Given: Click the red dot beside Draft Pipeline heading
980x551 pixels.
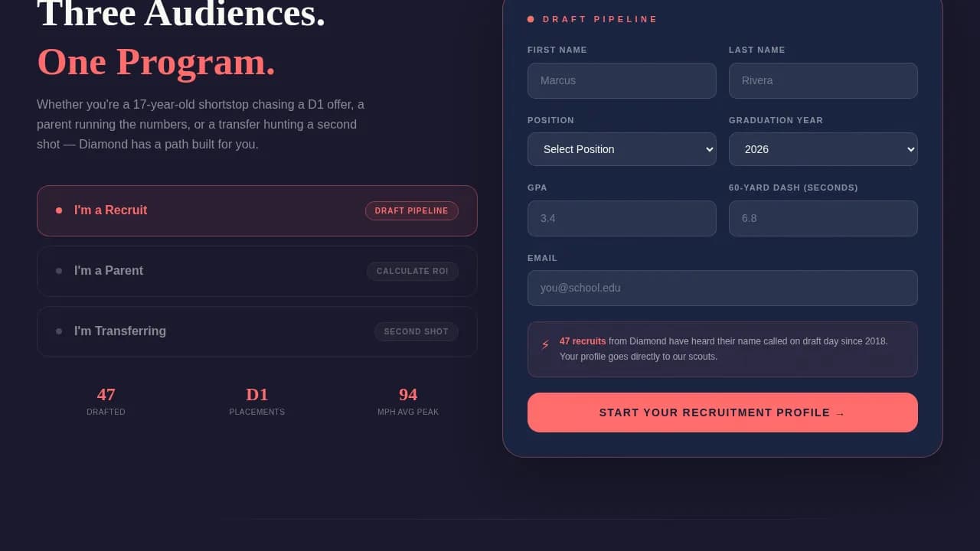Looking at the screenshot, I should [x=531, y=19].
